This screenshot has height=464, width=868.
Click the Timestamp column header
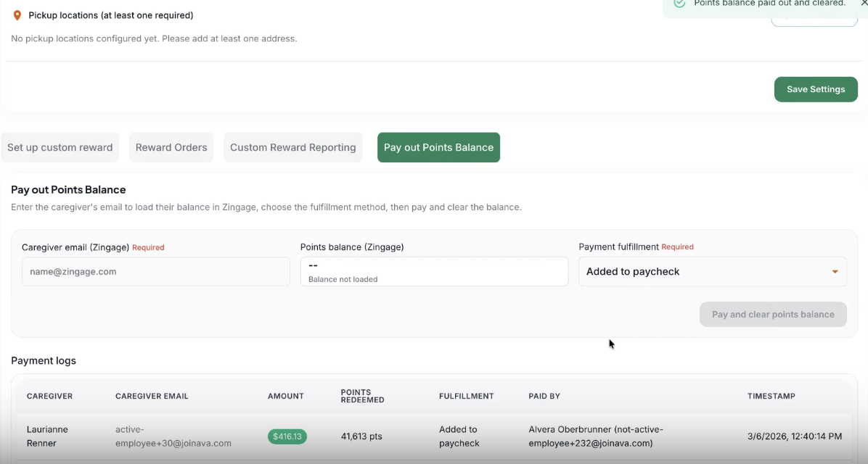771,396
